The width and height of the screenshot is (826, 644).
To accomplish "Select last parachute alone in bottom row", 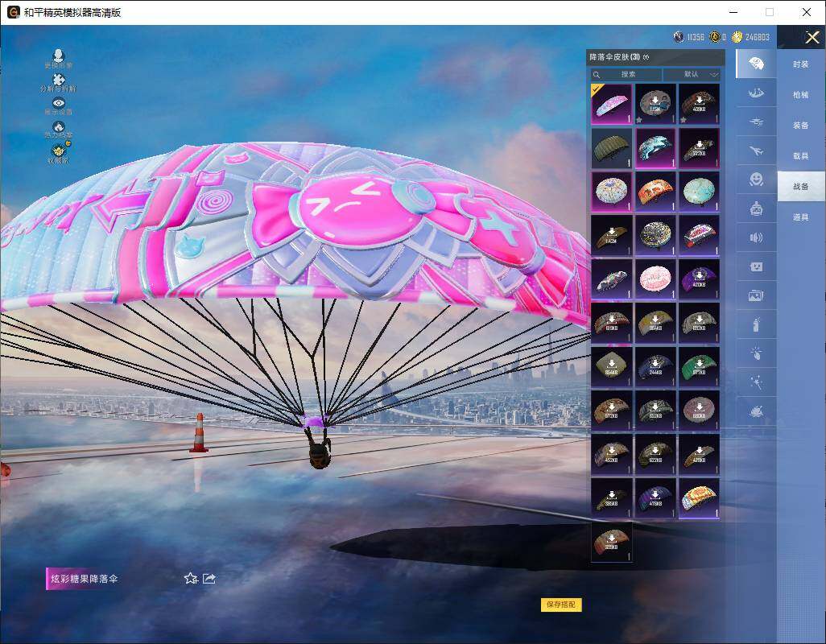I will [612, 542].
